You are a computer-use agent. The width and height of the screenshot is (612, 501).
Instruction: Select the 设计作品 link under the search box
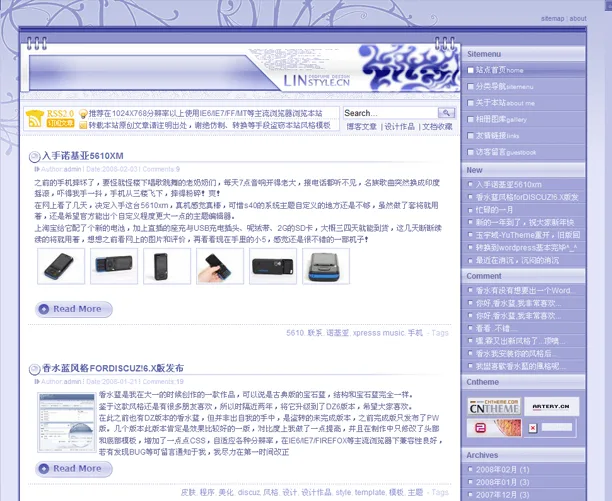point(399,127)
